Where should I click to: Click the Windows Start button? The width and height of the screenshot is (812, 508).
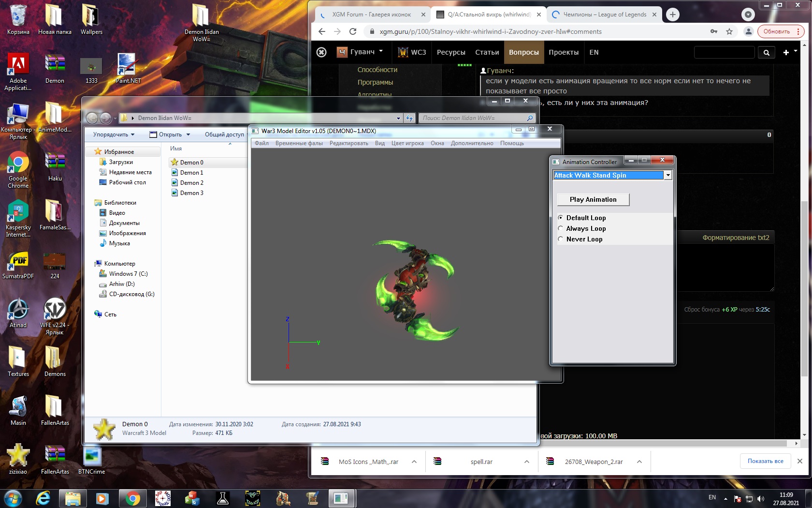pos(13,498)
